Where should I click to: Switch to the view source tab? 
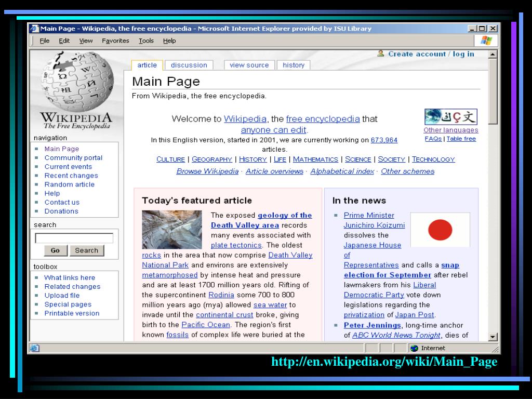[249, 65]
